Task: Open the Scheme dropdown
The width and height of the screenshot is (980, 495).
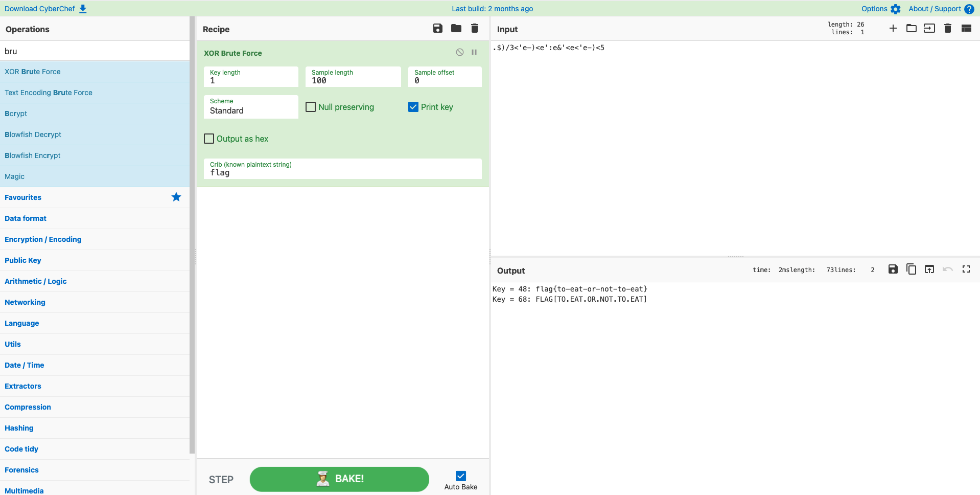Action: point(251,107)
